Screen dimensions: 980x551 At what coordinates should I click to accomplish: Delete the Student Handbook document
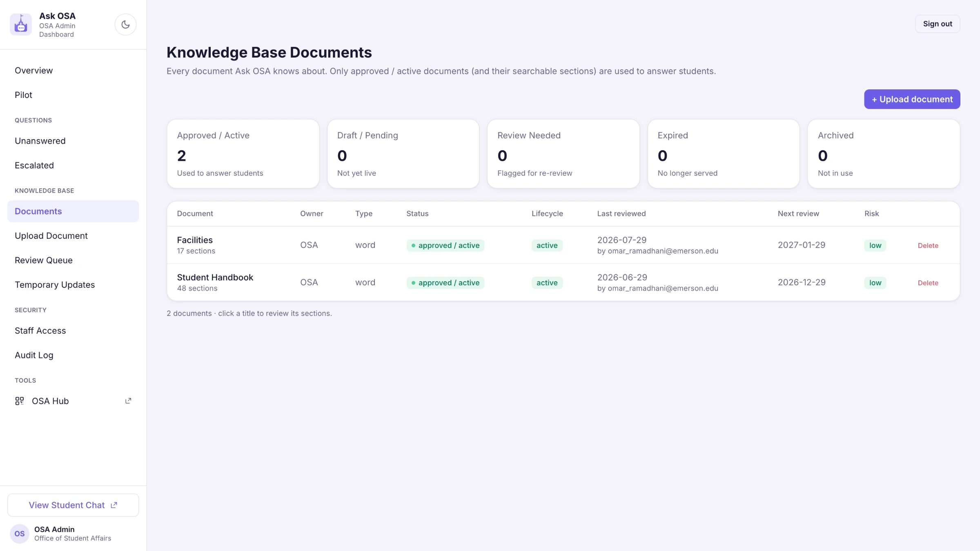click(x=928, y=283)
